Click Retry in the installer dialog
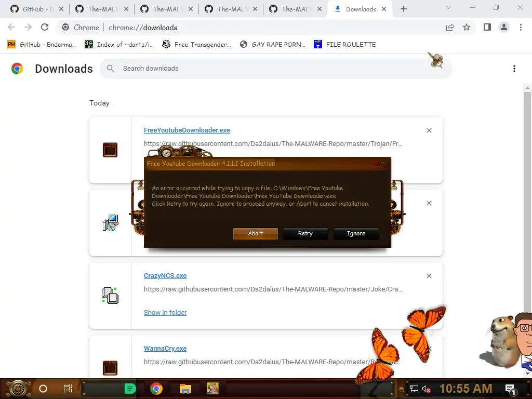 point(305,233)
